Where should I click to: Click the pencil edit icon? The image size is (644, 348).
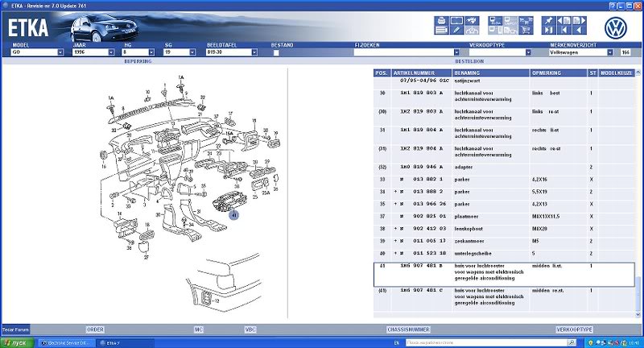pyautogui.click(x=456, y=30)
